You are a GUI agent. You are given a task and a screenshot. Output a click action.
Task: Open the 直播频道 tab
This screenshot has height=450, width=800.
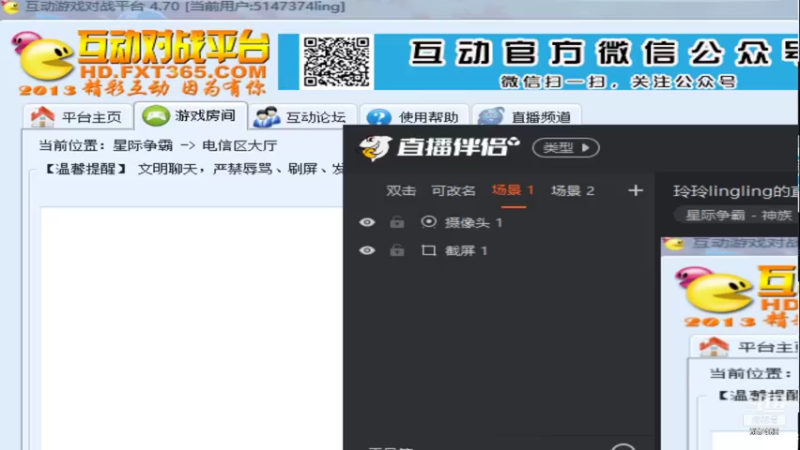pyautogui.click(x=526, y=117)
